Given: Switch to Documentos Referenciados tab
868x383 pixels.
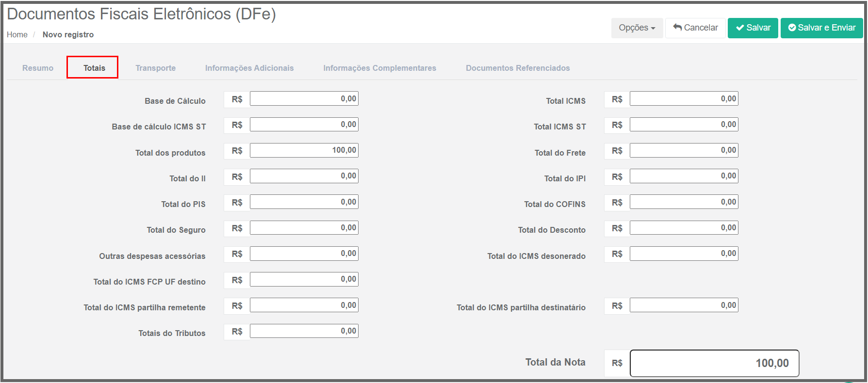Looking at the screenshot, I should [518, 68].
